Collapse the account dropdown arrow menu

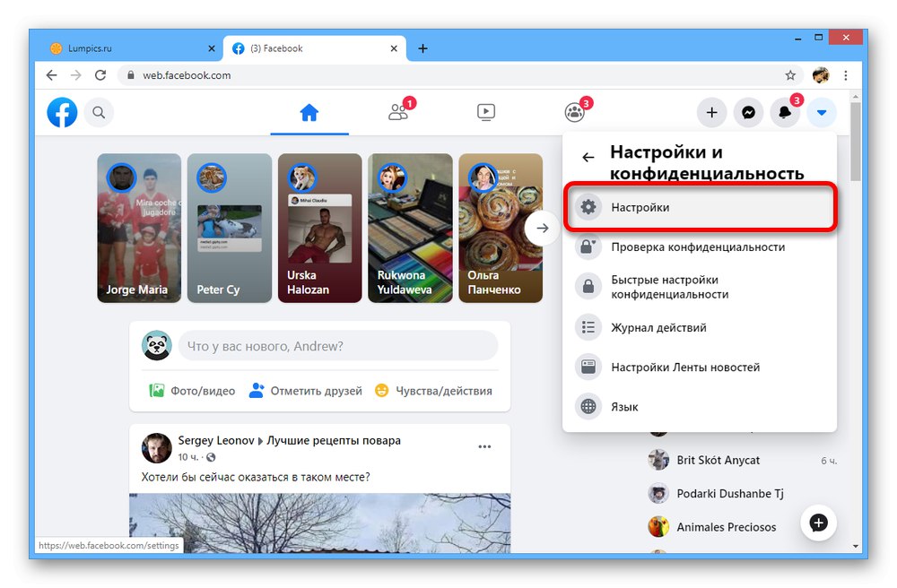pyautogui.click(x=822, y=113)
